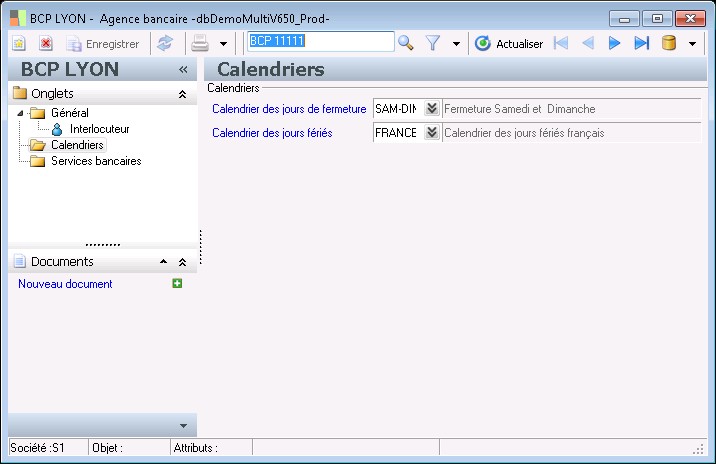
Task: Click the Nouveau document link
Action: (x=65, y=284)
